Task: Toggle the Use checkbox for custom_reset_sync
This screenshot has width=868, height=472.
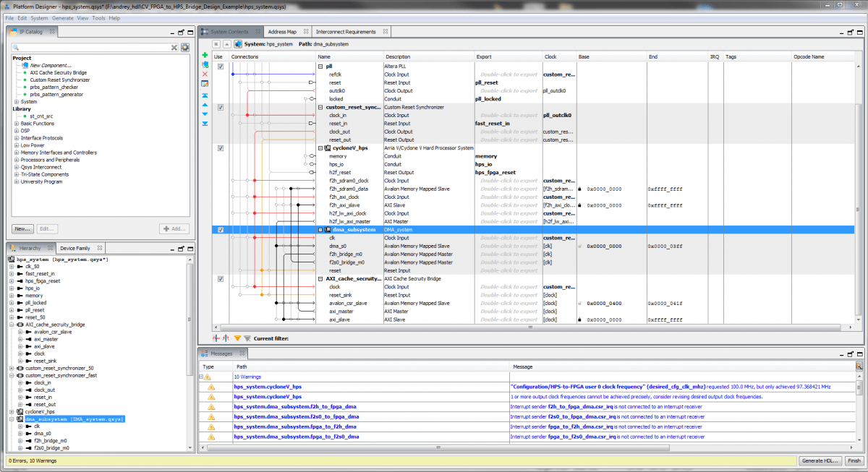Action: point(221,107)
